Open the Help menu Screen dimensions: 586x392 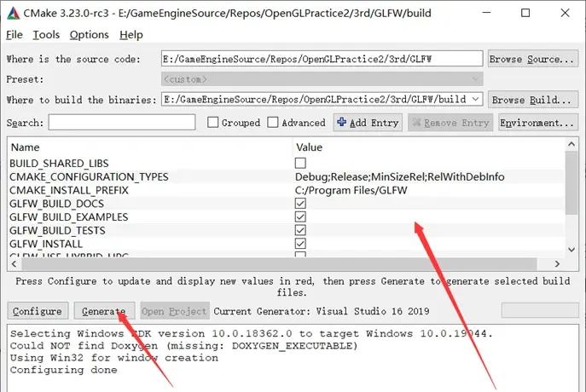tap(131, 35)
